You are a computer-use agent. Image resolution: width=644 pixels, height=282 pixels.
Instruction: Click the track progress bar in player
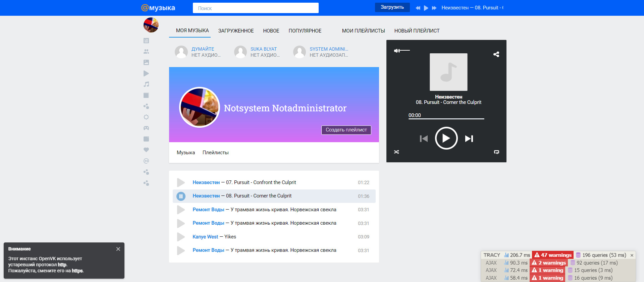pos(446,119)
